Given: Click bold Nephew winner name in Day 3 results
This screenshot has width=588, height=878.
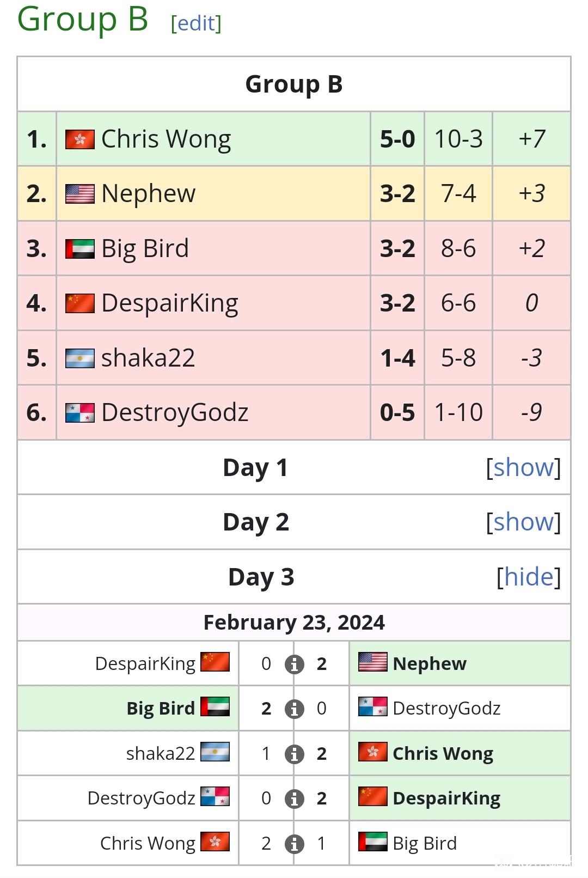Looking at the screenshot, I should point(430,664).
